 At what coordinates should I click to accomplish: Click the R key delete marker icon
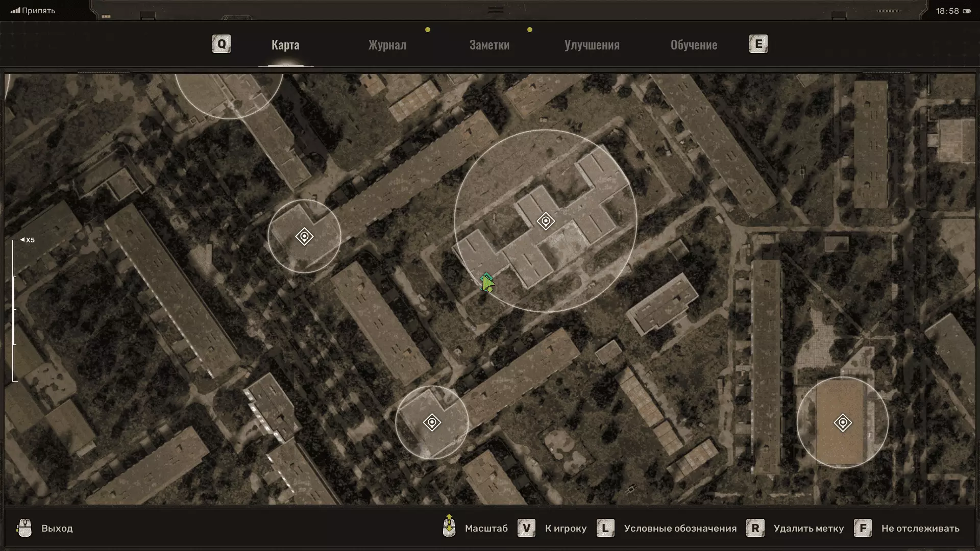(x=755, y=528)
